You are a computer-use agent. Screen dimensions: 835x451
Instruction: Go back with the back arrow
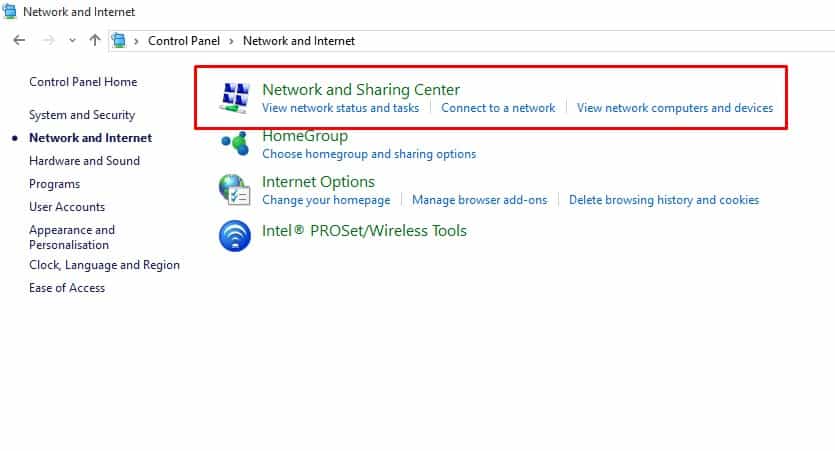click(19, 41)
